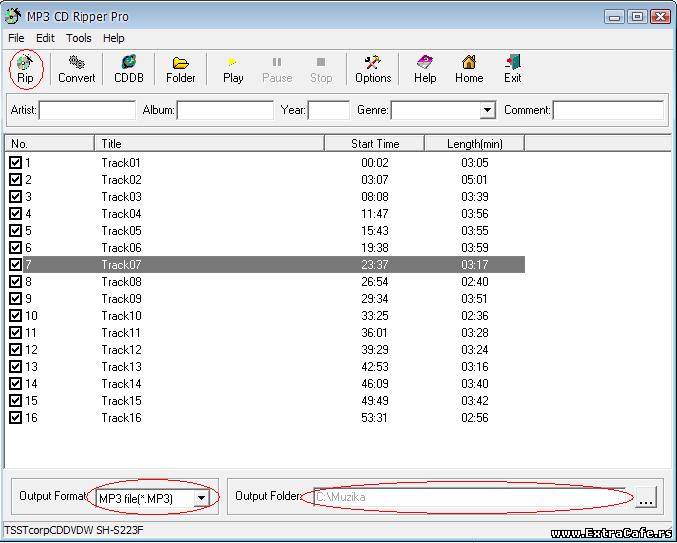The width and height of the screenshot is (677, 543).
Task: Play the selected track
Action: (233, 69)
